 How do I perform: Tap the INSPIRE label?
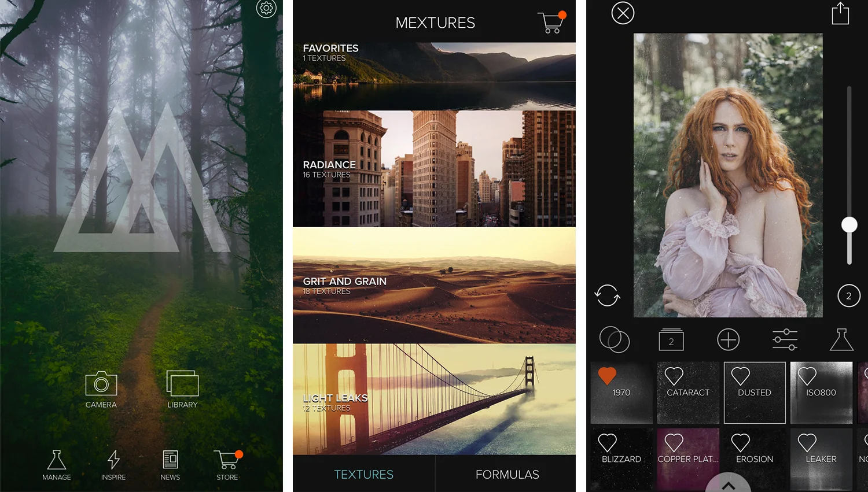[x=113, y=478]
